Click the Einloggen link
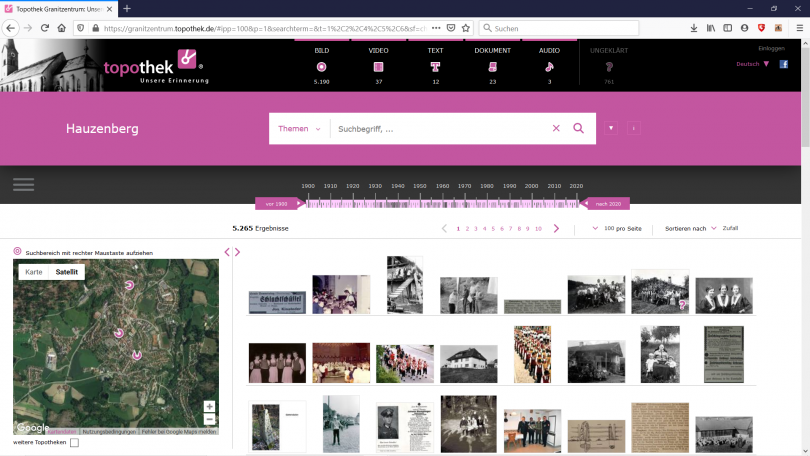Screen dimensions: 810x456 pyautogui.click(x=771, y=48)
